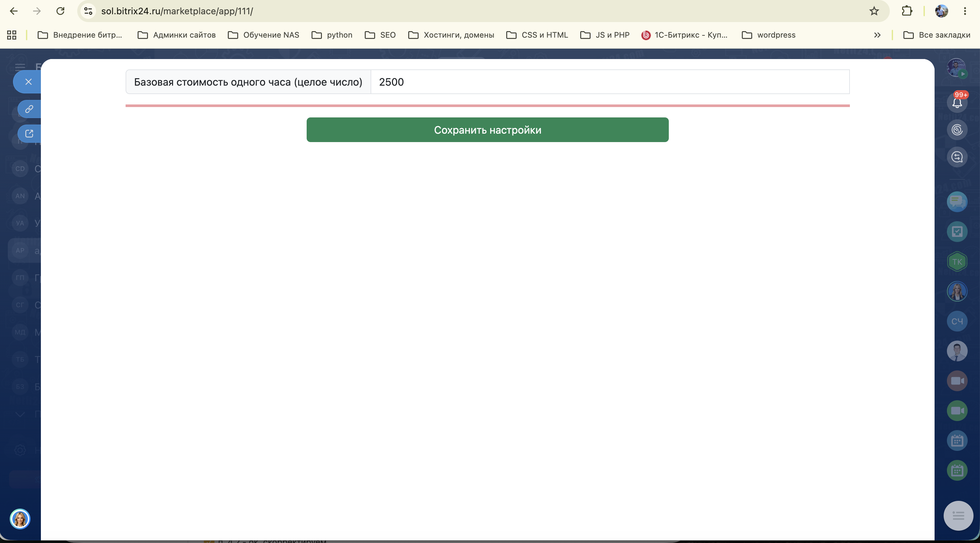Open the 1С-Битрикс - Куп... bookmark
Screen dimensions: 980x543
click(684, 35)
